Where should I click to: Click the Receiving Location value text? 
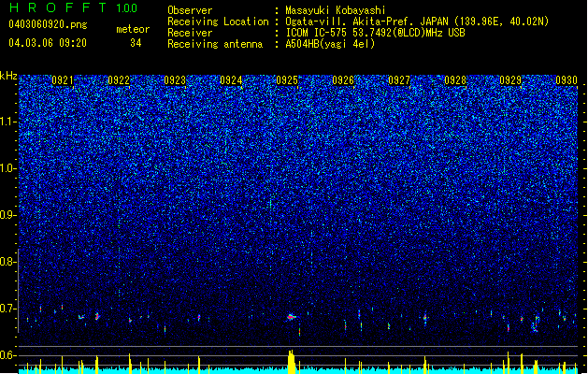pos(417,22)
